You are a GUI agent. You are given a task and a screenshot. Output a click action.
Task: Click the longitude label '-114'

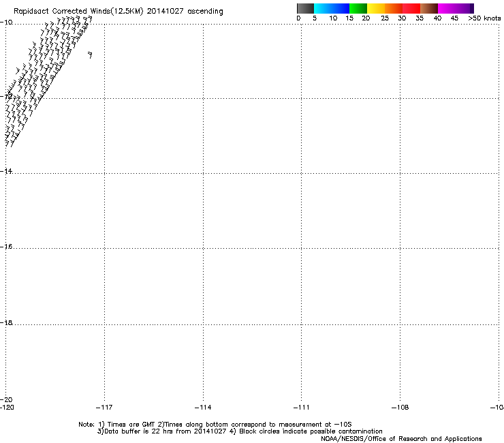[x=203, y=408]
